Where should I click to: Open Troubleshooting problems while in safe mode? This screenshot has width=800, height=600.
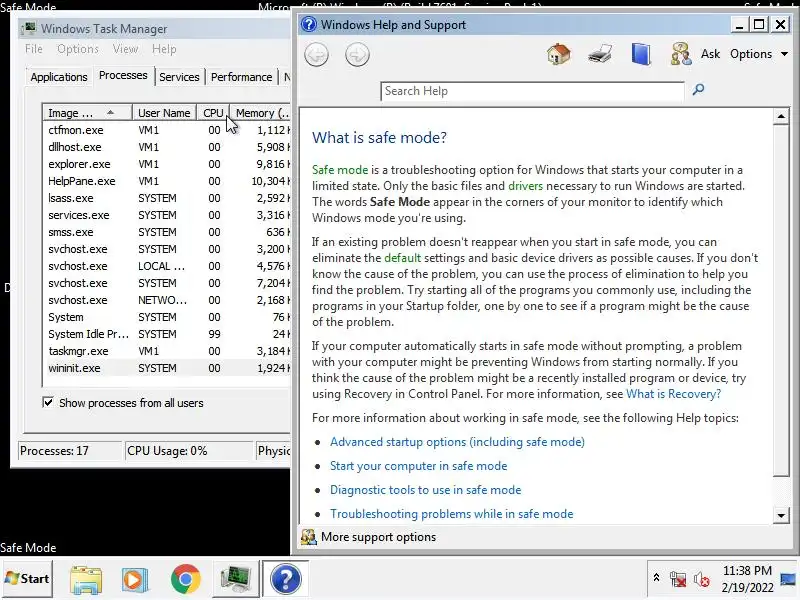click(452, 514)
